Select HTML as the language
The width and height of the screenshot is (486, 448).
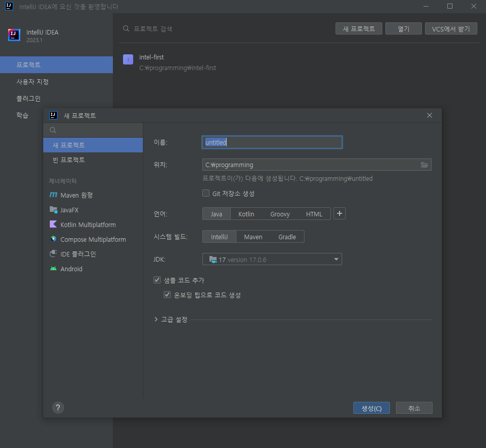pyautogui.click(x=314, y=214)
